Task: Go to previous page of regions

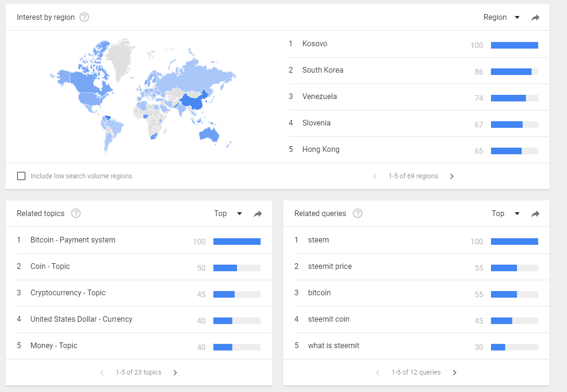Action: (375, 176)
